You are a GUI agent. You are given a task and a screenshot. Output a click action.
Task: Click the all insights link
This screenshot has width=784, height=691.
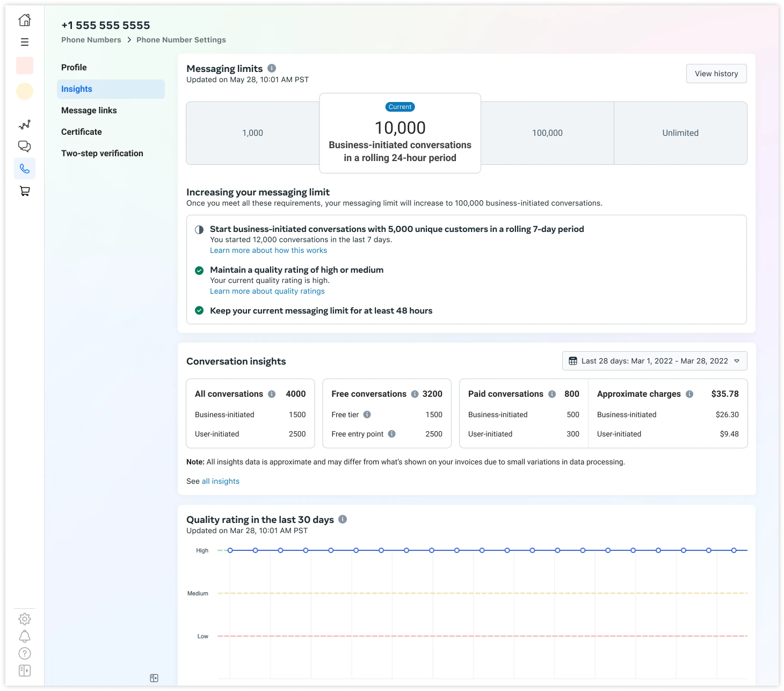coord(220,481)
